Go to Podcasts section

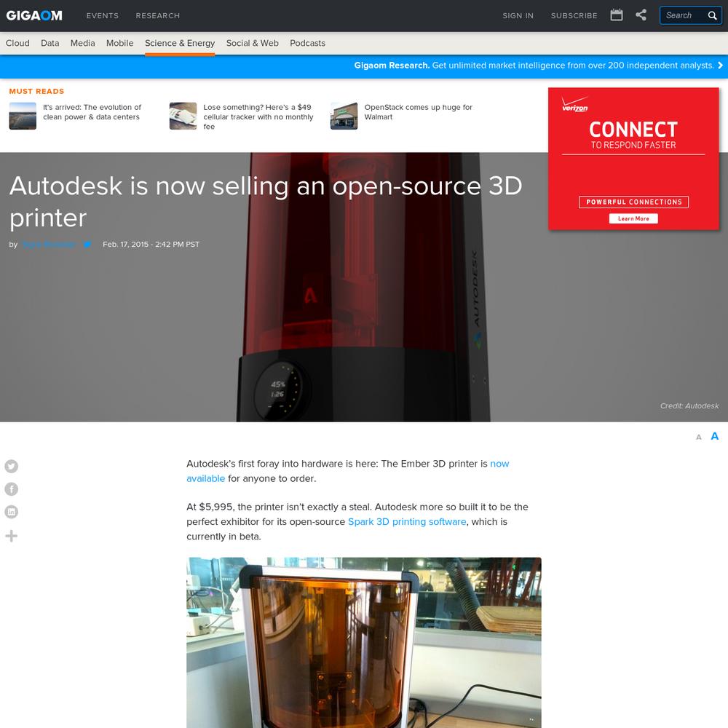[307, 43]
